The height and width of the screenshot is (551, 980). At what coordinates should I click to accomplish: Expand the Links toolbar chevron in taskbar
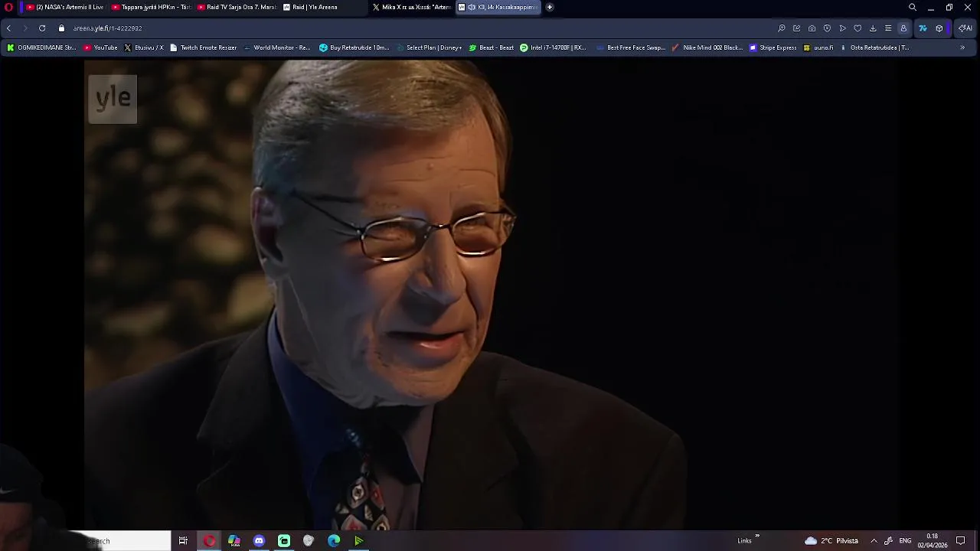757,536
